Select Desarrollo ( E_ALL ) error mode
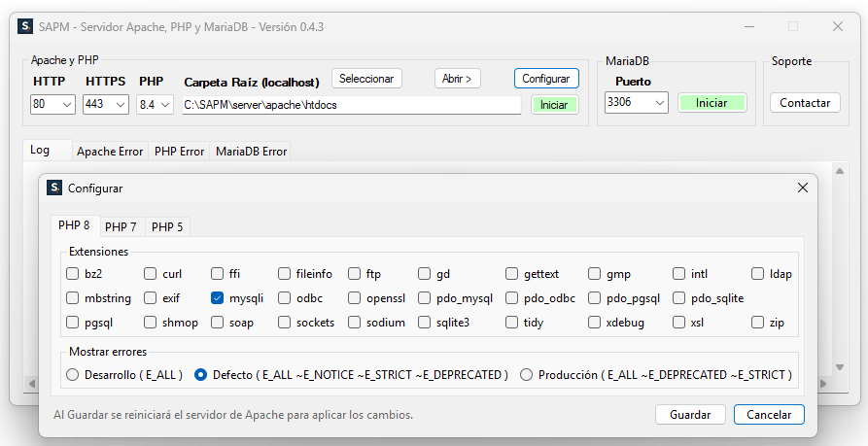This screenshot has width=868, height=446. [x=72, y=374]
